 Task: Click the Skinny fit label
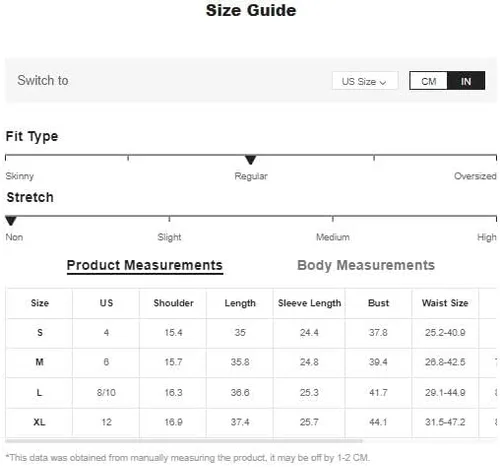[x=20, y=176]
